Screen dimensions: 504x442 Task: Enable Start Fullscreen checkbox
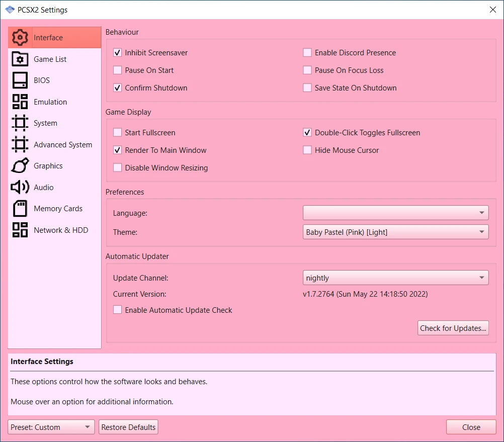[118, 133]
